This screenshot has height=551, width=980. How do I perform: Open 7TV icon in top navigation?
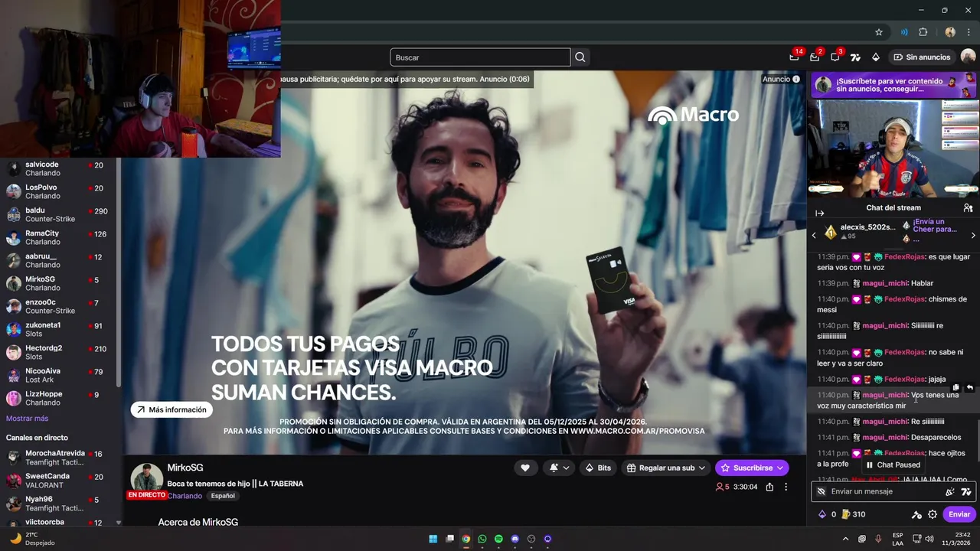click(855, 57)
